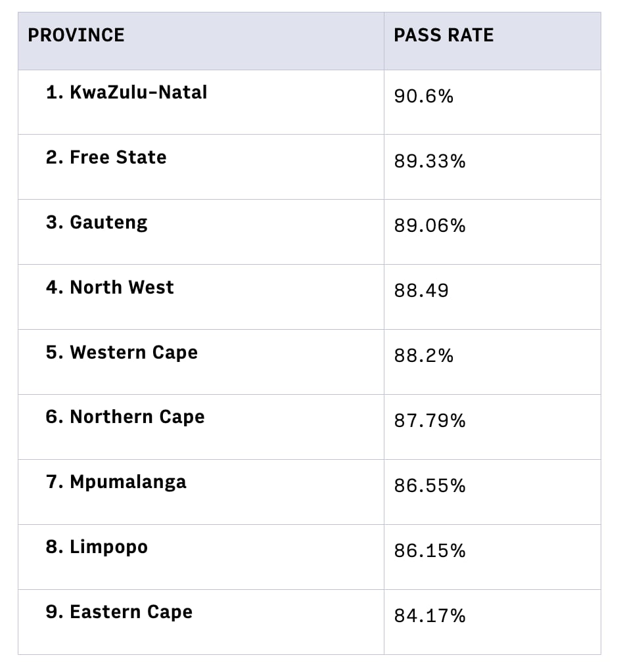Select the Free State row name

106,158
